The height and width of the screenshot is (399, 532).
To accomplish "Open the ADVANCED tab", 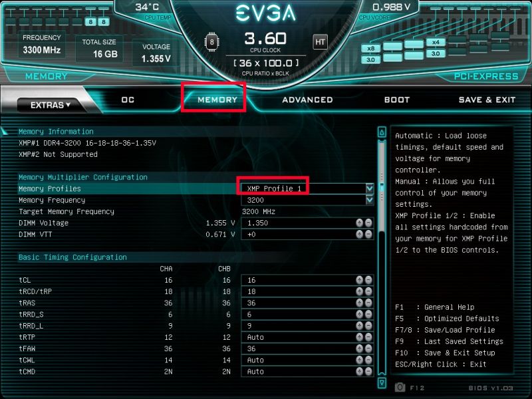I will tap(307, 100).
